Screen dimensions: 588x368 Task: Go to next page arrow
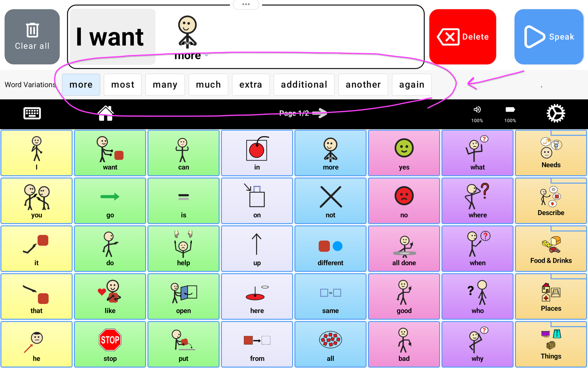pos(322,113)
